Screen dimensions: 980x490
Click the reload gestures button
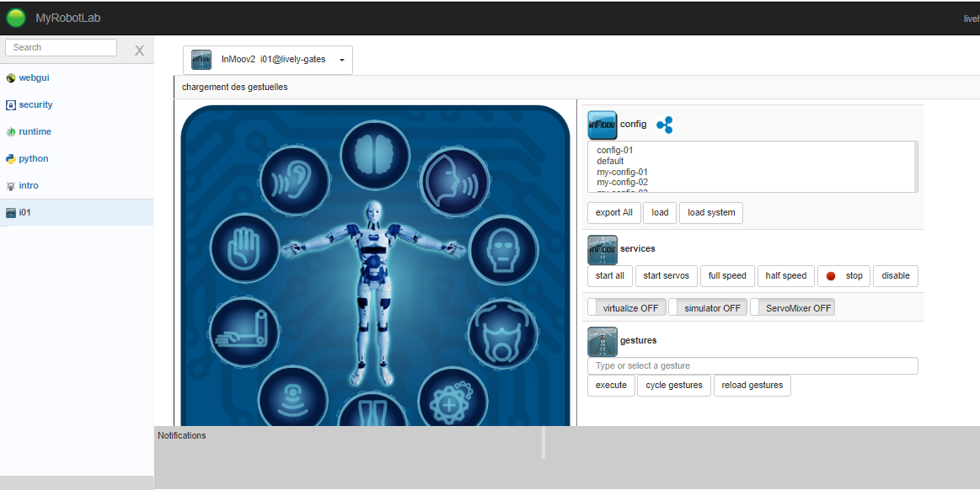(752, 386)
